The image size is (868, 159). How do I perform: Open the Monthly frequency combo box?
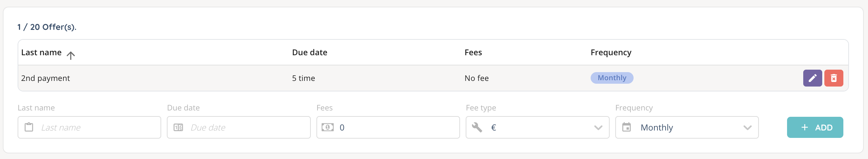686,127
